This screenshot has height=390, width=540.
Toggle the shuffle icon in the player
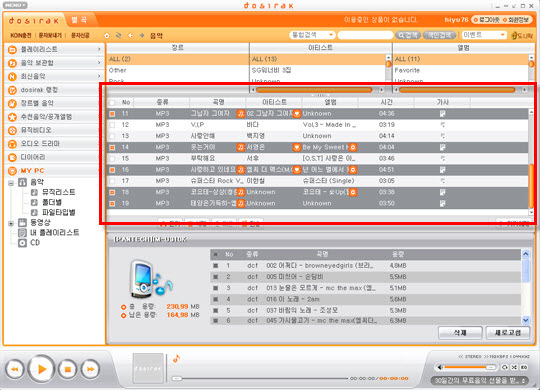(x=514, y=368)
